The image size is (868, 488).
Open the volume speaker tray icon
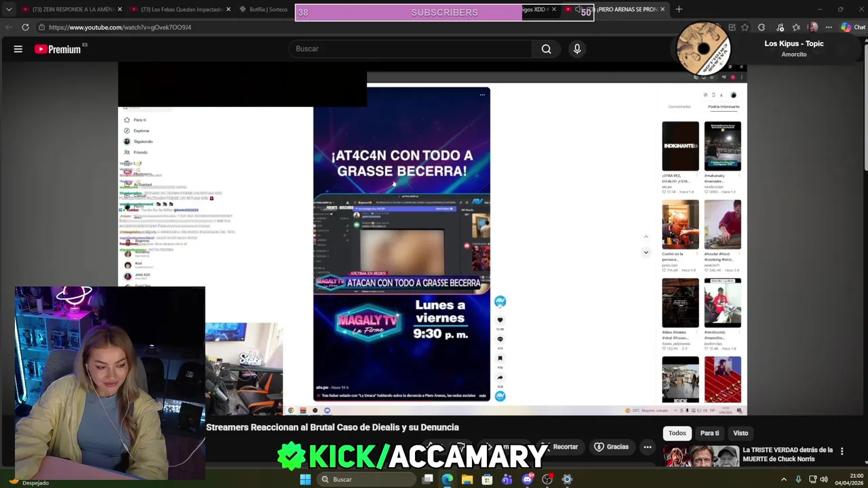[x=824, y=479]
